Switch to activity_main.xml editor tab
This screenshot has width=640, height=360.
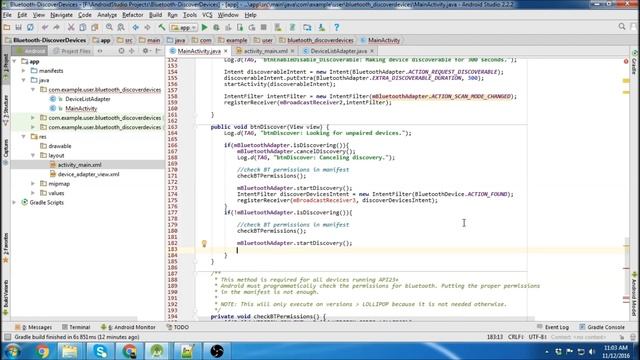(x=266, y=51)
